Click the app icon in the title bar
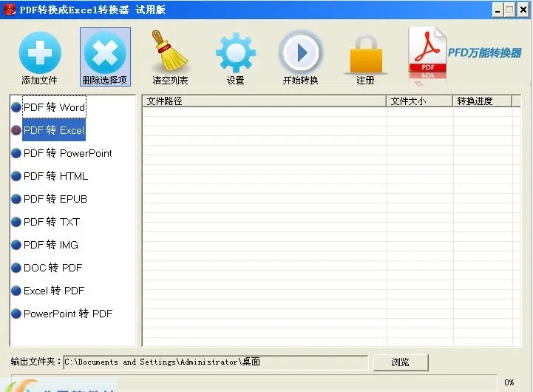 9,10
